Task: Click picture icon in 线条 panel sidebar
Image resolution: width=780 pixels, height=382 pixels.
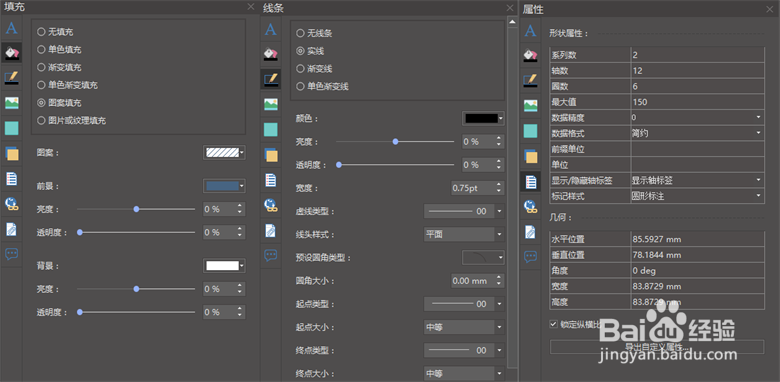Action: pyautogui.click(x=271, y=104)
